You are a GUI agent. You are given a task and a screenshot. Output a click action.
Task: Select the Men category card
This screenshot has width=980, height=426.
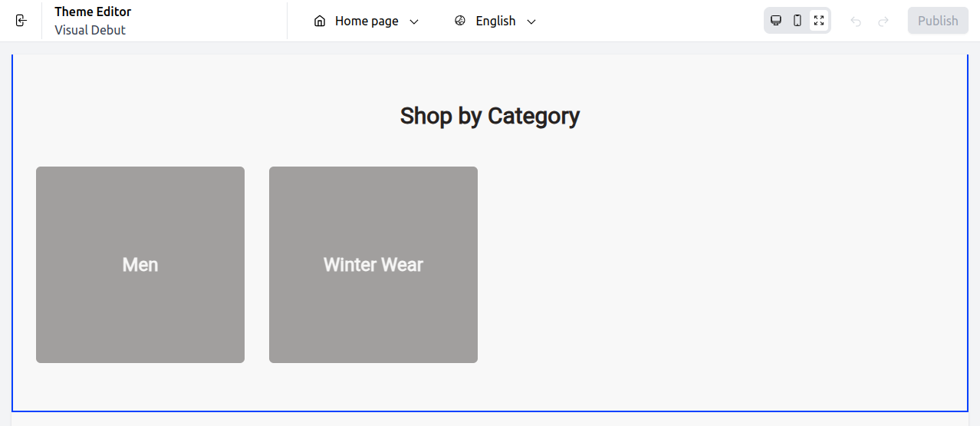pos(140,265)
